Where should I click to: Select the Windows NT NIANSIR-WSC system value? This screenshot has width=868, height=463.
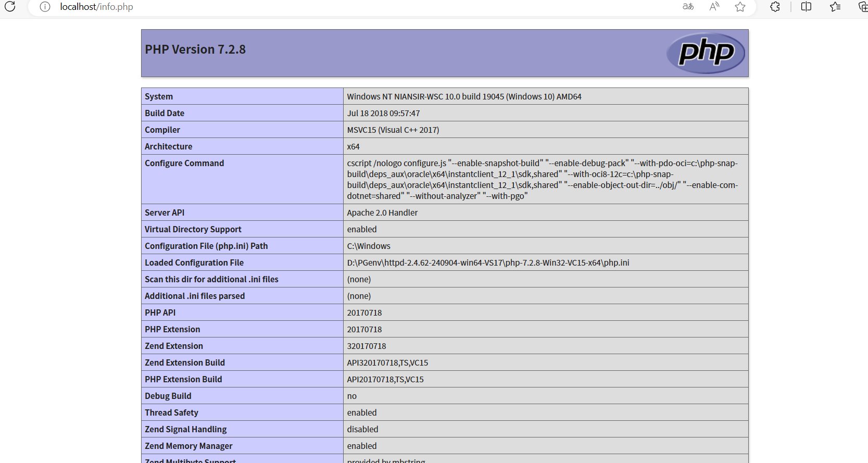point(464,96)
